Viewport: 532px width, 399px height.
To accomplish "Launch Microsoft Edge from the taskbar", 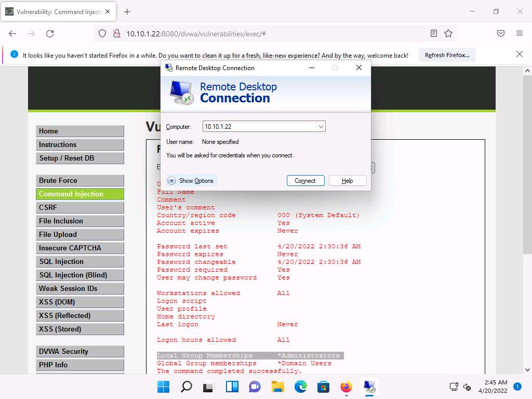I will tap(301, 387).
